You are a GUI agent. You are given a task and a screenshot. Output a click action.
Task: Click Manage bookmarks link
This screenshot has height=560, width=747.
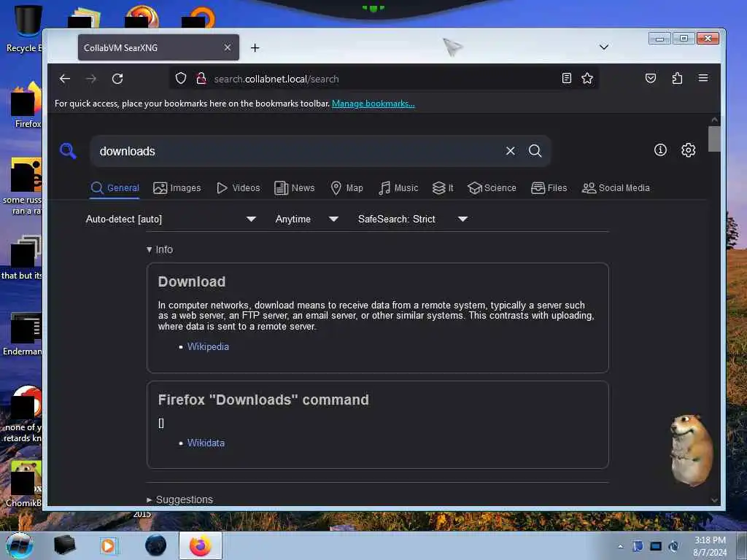coord(373,104)
